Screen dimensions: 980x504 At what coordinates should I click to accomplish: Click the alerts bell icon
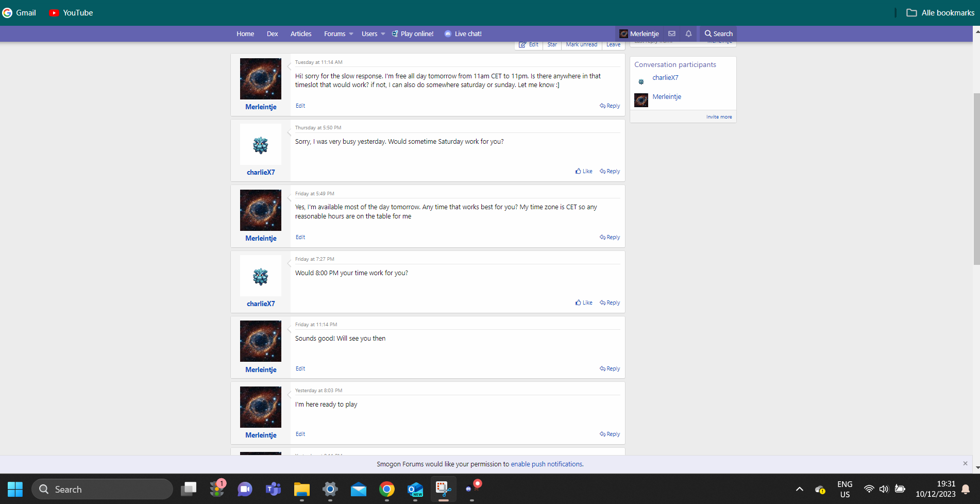coord(688,33)
